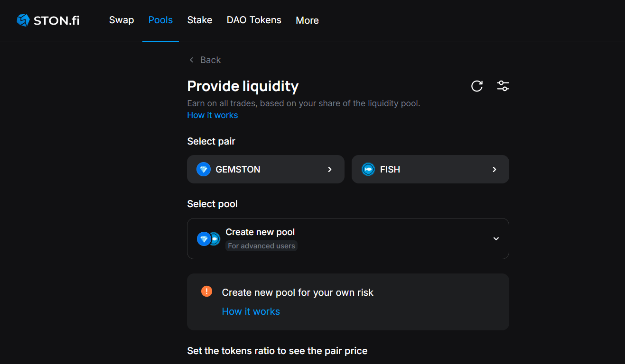The image size is (625, 364).
Task: Click the paired token icon in pool selector
Action: (208, 239)
